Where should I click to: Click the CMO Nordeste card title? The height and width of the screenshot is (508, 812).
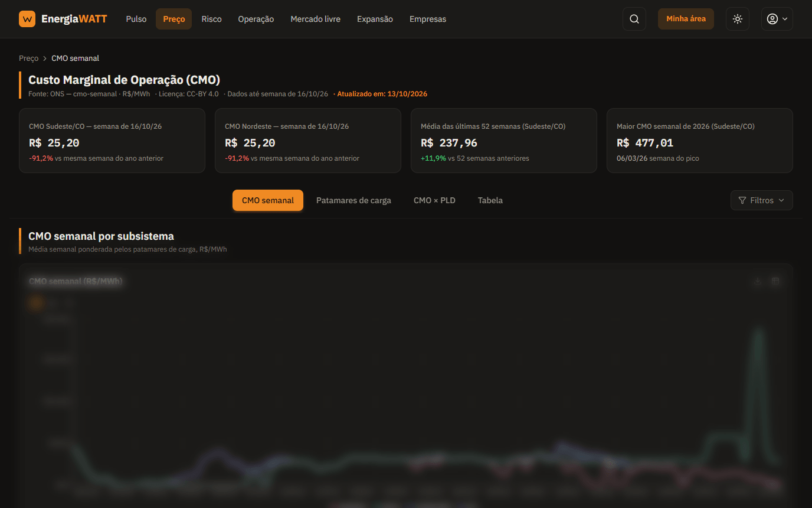(x=287, y=126)
